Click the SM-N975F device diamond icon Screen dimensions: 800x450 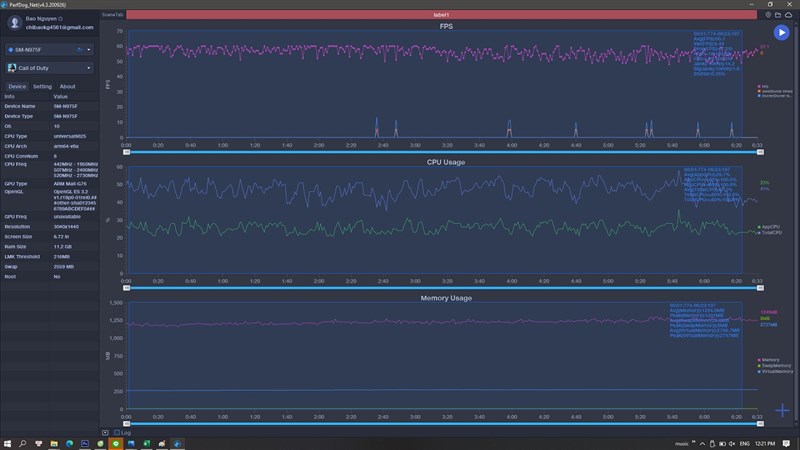(11, 50)
